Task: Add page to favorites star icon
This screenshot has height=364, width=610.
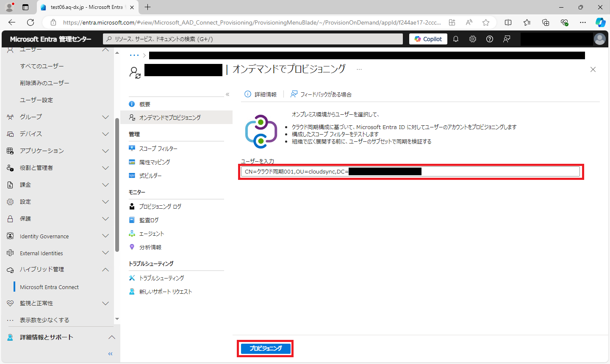Action: point(486,22)
